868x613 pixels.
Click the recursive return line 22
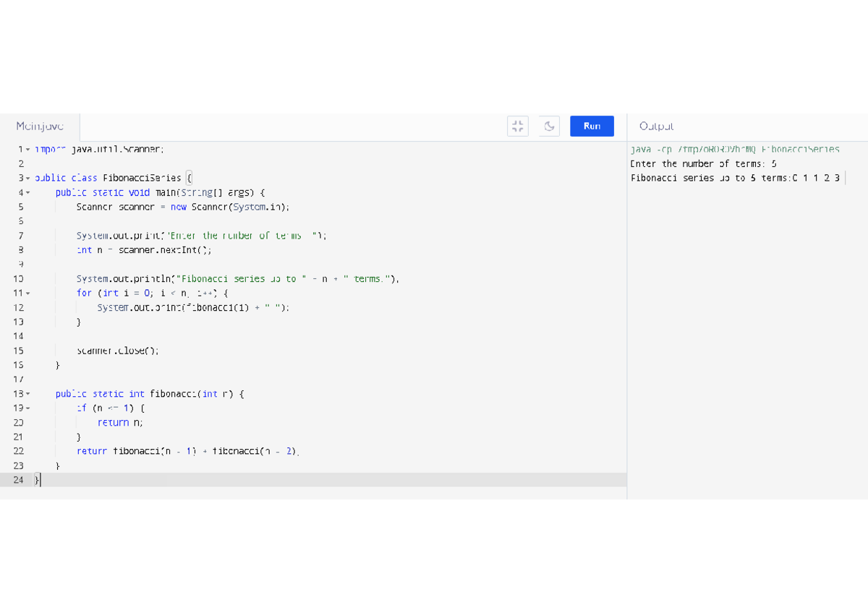188,451
